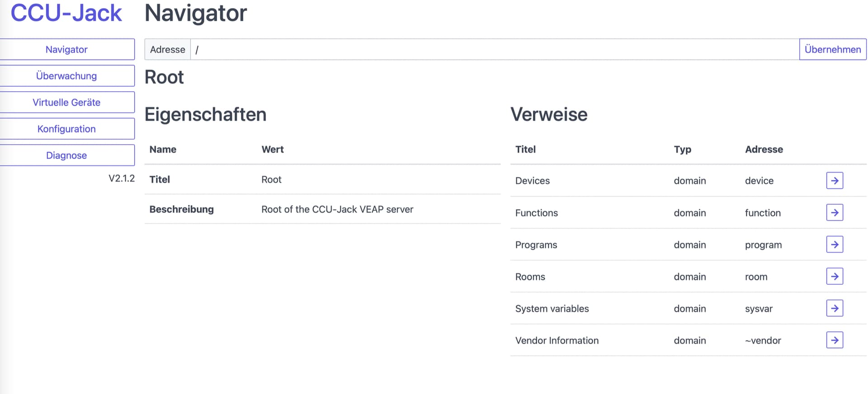The width and height of the screenshot is (868, 394).
Task: Click the CCU-Jack logo link
Action: point(66,13)
